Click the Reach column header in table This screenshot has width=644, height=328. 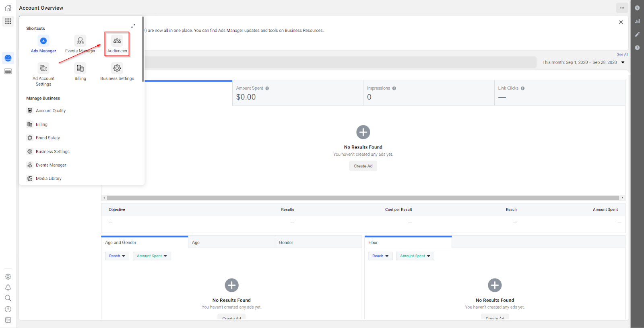511,210
